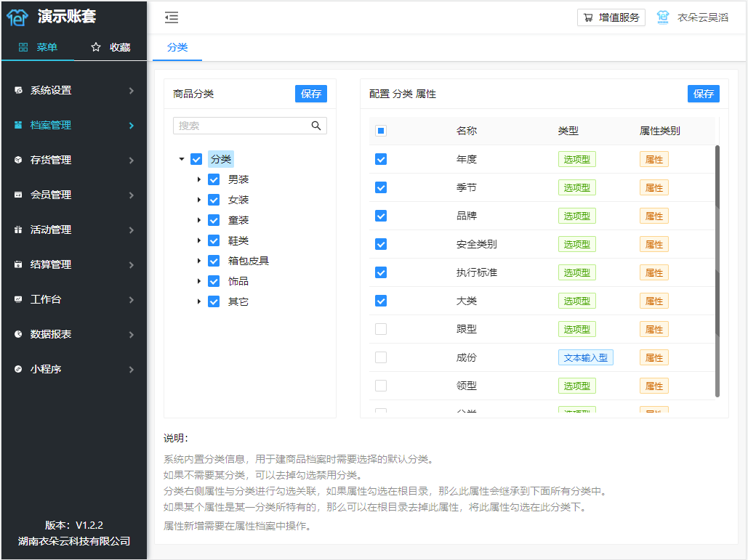Click the 存货管理 sidebar icon
748x560 pixels.
pyautogui.click(x=18, y=160)
